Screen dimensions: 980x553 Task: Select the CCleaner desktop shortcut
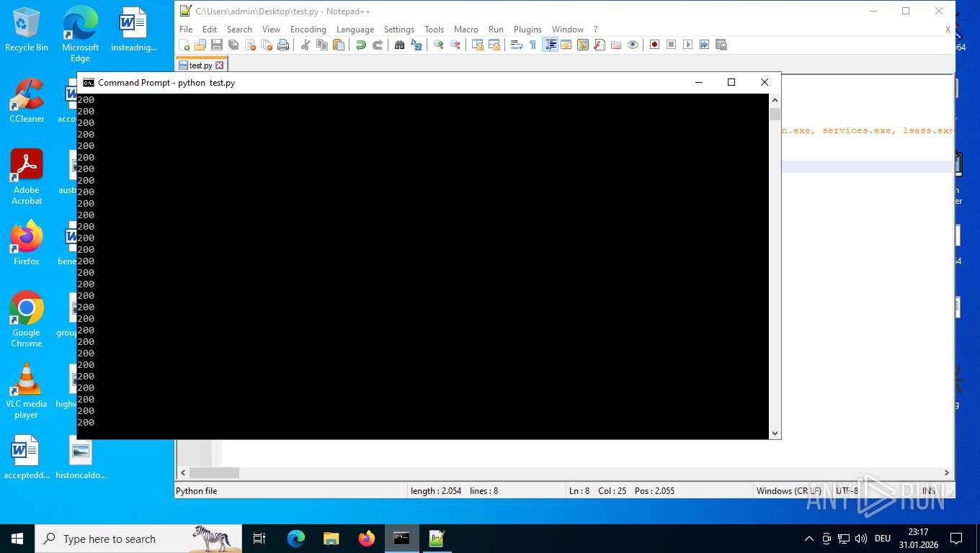pyautogui.click(x=27, y=101)
